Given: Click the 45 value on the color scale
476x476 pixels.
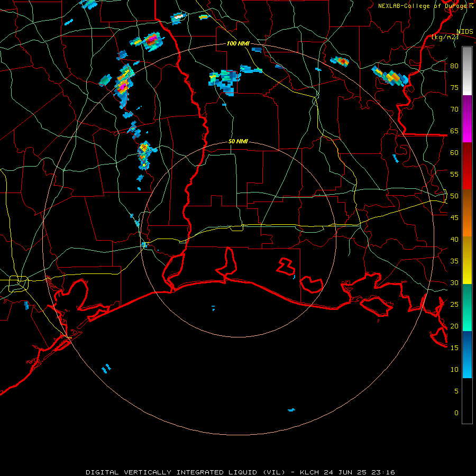Looking at the screenshot, I should point(454,218).
